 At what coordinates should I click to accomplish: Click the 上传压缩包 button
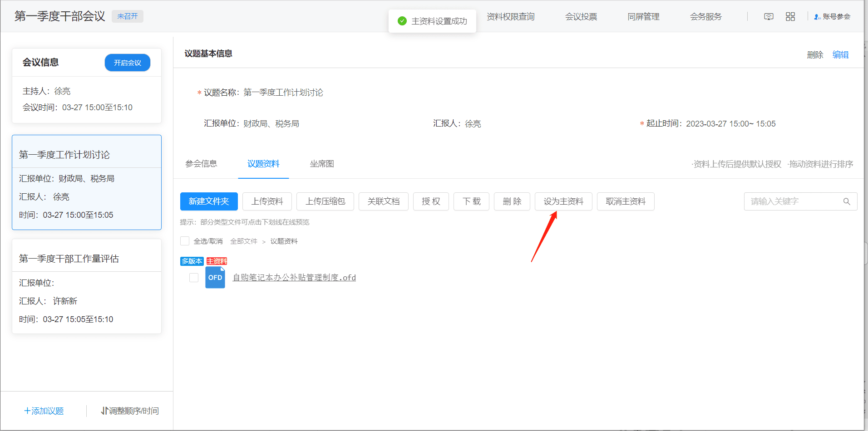[x=325, y=201]
